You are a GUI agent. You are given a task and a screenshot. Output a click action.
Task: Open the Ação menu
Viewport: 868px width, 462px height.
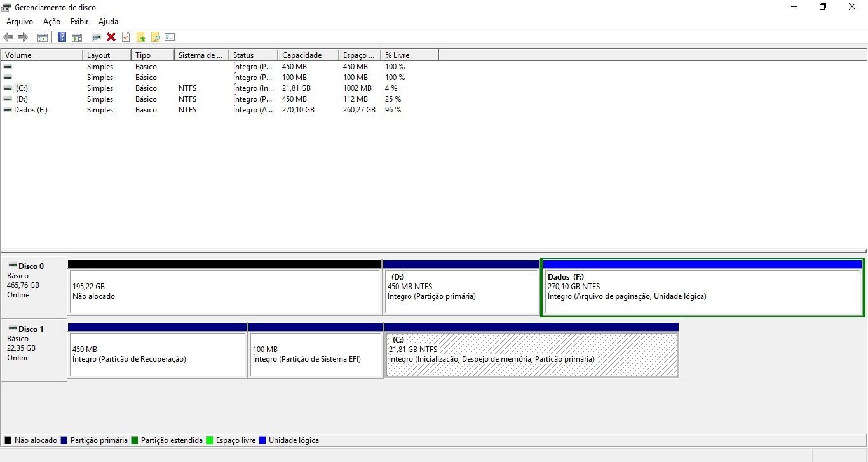pyautogui.click(x=51, y=22)
